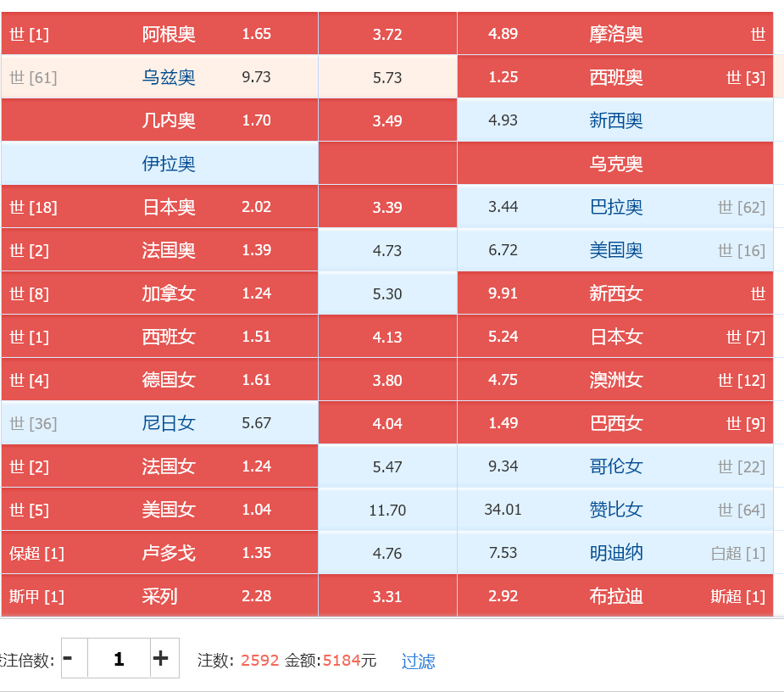Toggle 西班奥 away win odds 1.25
Image resolution: width=784 pixels, height=692 pixels.
coord(615,77)
